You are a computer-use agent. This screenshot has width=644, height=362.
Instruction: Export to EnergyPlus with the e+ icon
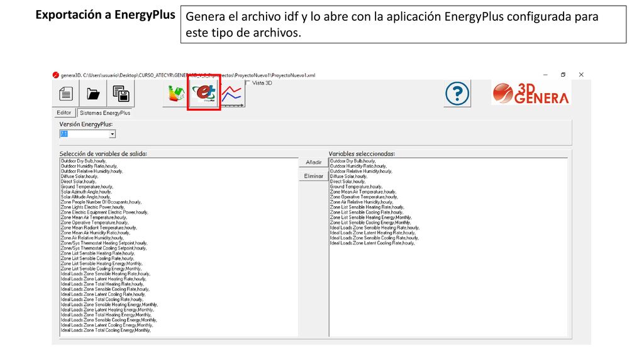[204, 93]
